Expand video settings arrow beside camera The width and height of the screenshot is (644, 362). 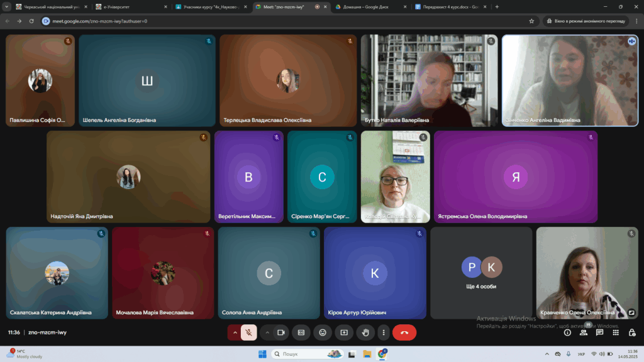267,332
